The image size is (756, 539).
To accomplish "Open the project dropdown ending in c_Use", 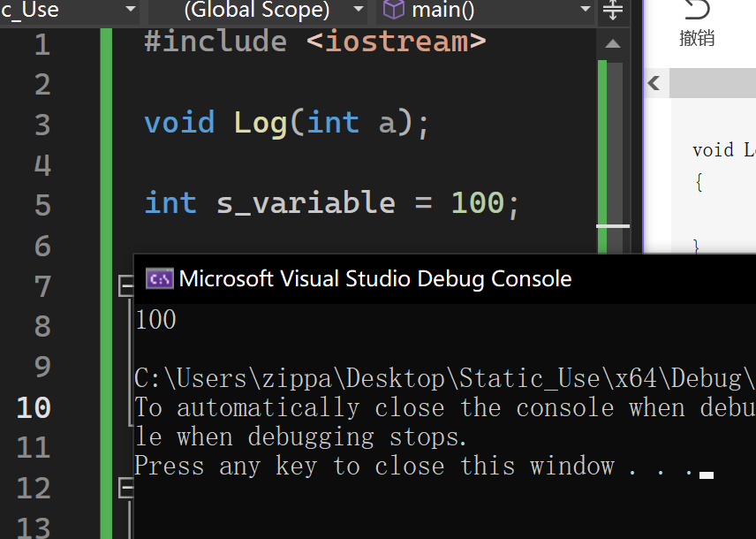I will [131, 11].
